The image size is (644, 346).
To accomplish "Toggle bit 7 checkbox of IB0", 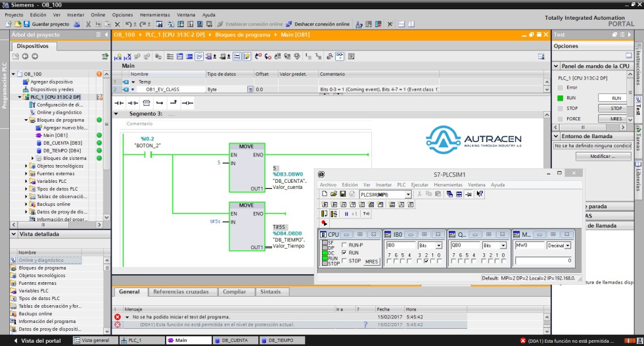I will 389,261.
